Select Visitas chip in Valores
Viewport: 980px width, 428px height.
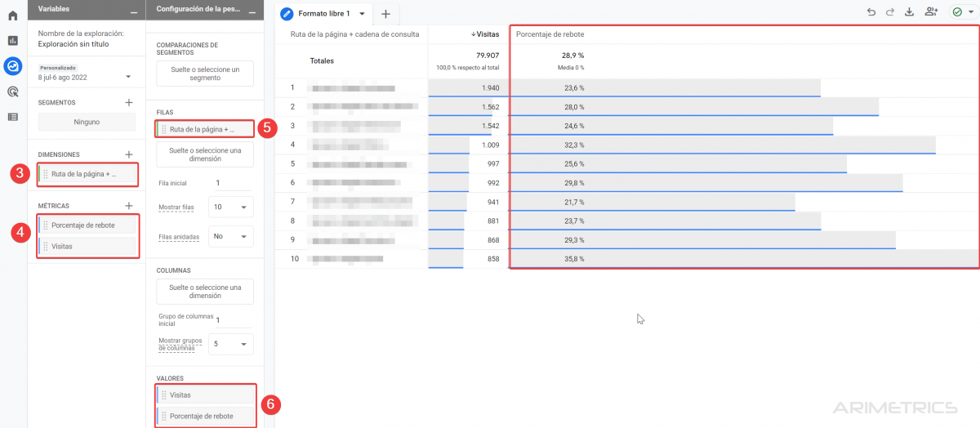[205, 395]
